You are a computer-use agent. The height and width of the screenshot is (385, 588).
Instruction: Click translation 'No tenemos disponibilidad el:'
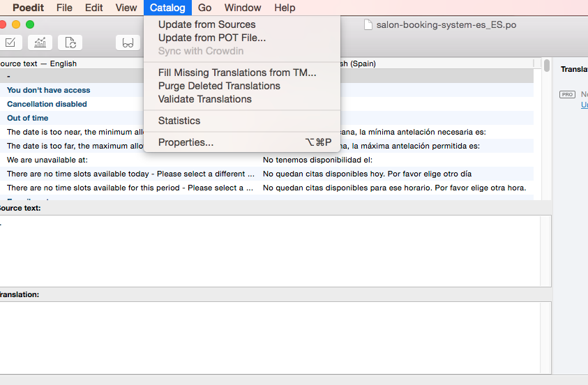[x=317, y=160]
